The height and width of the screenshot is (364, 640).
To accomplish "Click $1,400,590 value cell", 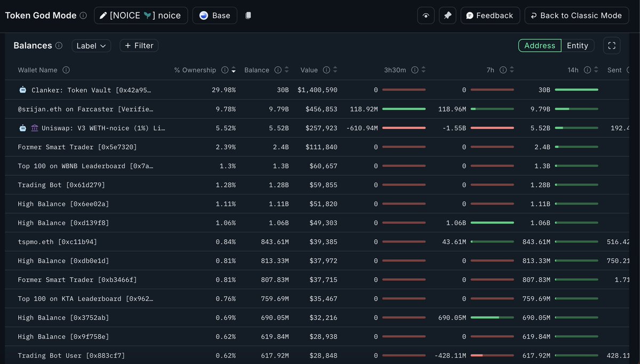I will [x=317, y=90].
